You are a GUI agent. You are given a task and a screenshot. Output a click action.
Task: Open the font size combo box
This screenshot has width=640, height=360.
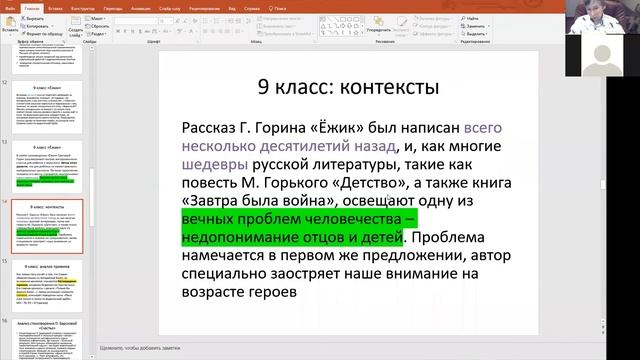166,21
